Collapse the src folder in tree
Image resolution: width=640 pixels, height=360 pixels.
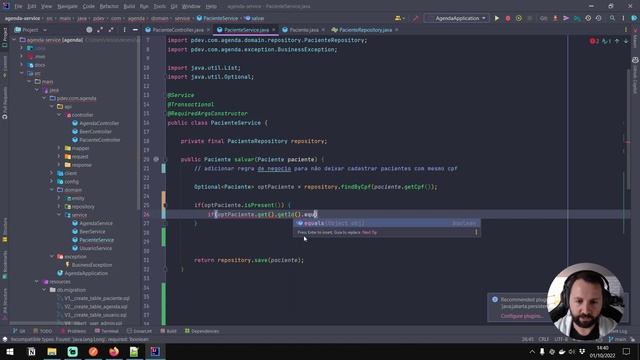coord(22,73)
